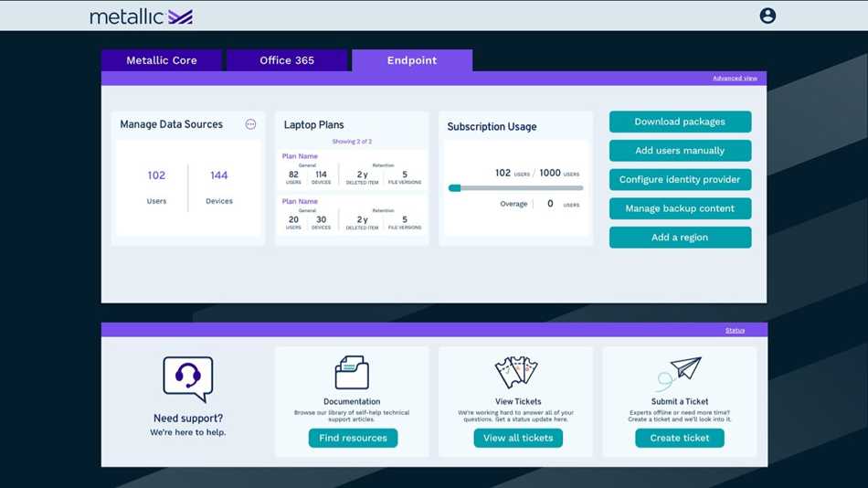
Task: Click the 'Need support?' heading
Action: [x=188, y=419]
